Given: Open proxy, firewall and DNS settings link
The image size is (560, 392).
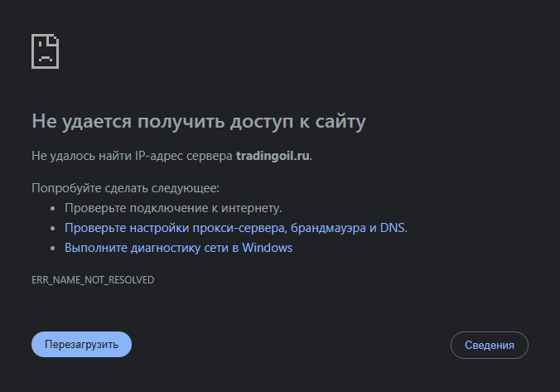Looking at the screenshot, I should (x=236, y=228).
